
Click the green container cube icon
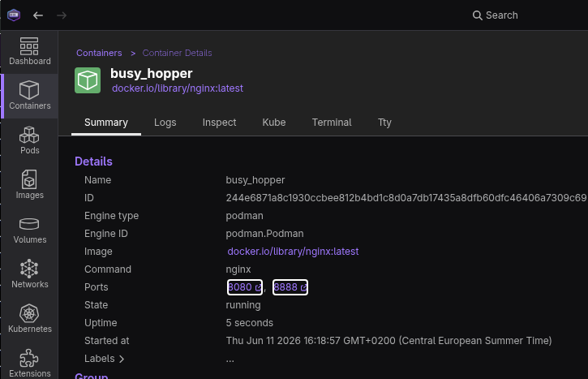[88, 80]
